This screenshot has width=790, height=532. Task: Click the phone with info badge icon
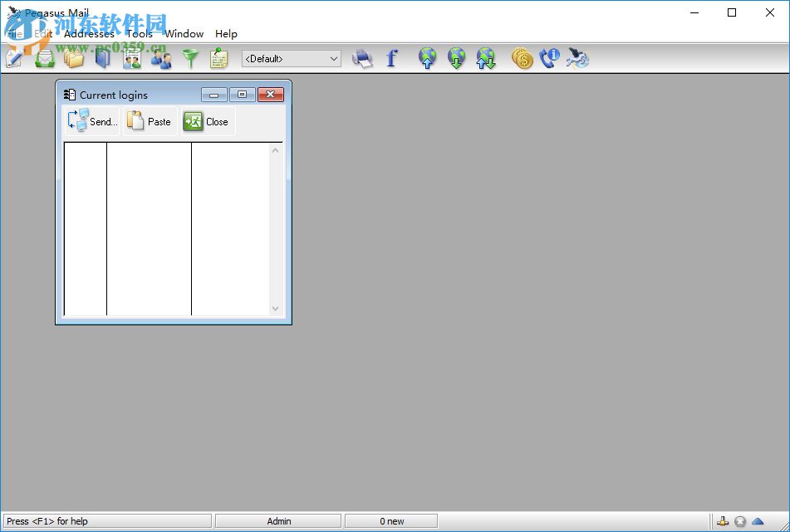(x=549, y=58)
